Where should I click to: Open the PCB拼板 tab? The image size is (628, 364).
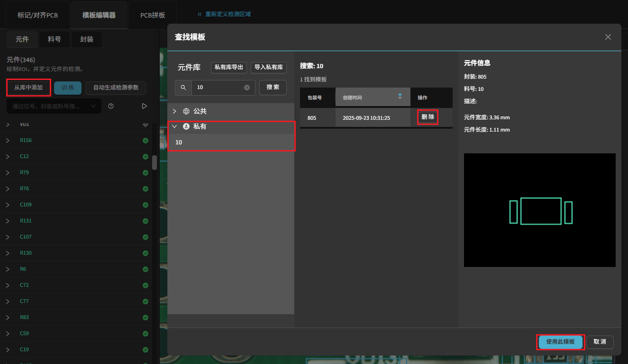pos(153,15)
